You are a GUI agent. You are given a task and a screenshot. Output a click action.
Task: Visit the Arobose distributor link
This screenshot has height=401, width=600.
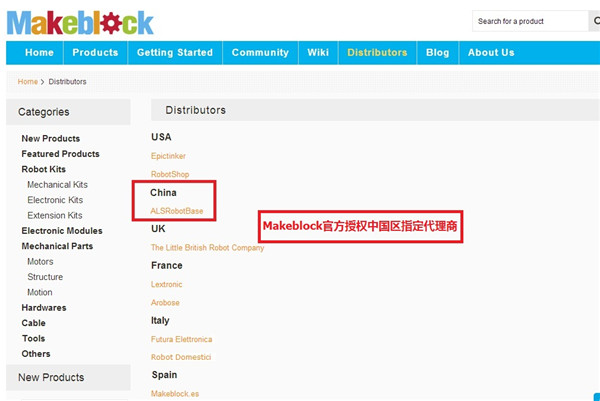165,303
